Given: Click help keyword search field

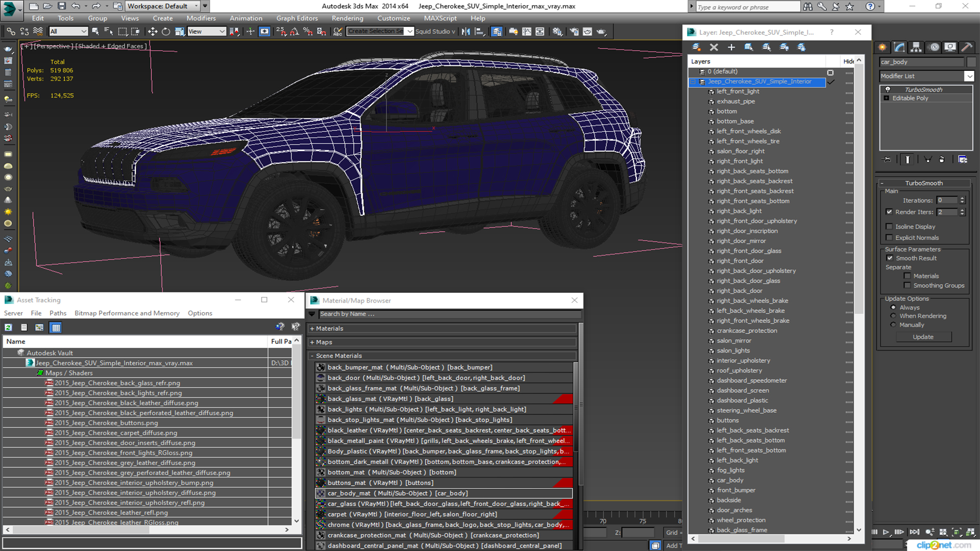Looking at the screenshot, I should click(x=748, y=7).
